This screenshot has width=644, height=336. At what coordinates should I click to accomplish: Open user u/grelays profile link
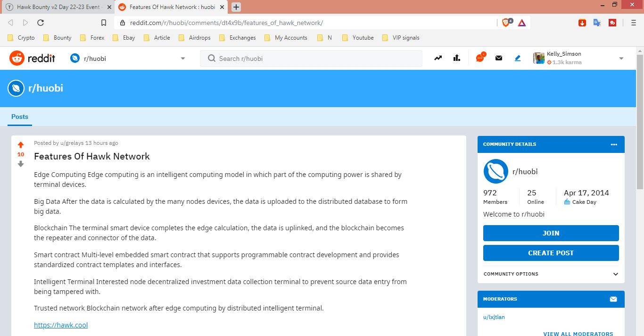(x=72, y=143)
